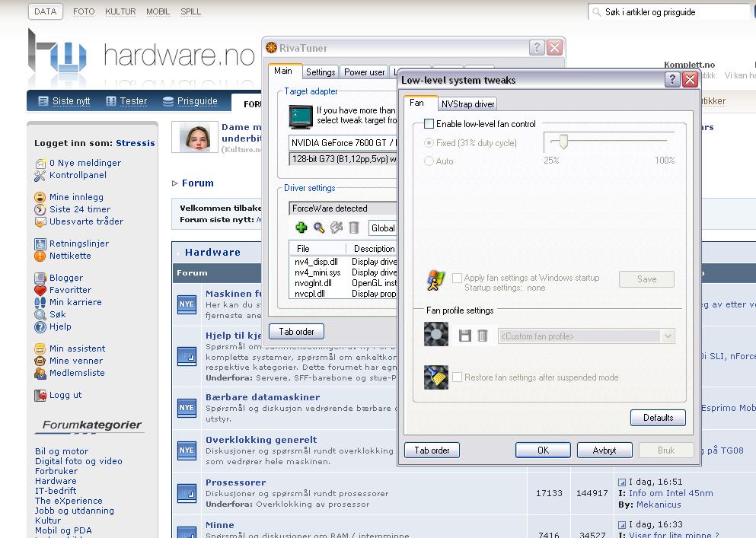Image resolution: width=756 pixels, height=538 pixels.
Task: Select the RivaTuner Main tab
Action: coord(283,71)
